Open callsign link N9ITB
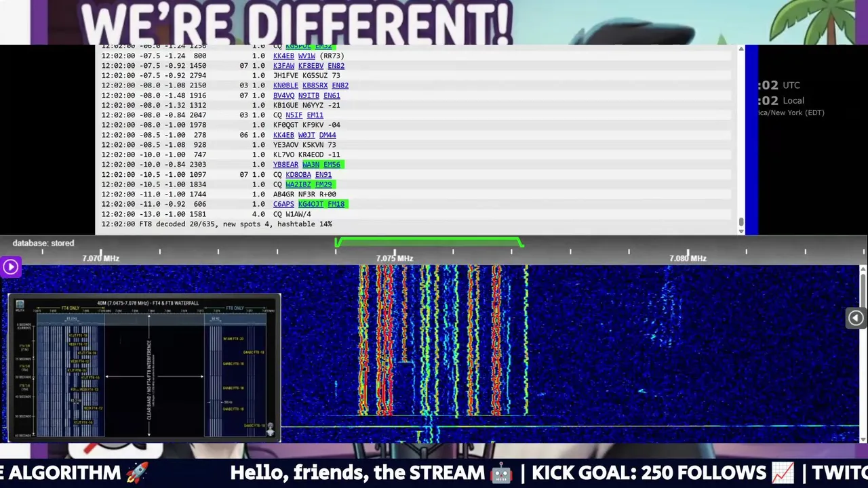 309,96
